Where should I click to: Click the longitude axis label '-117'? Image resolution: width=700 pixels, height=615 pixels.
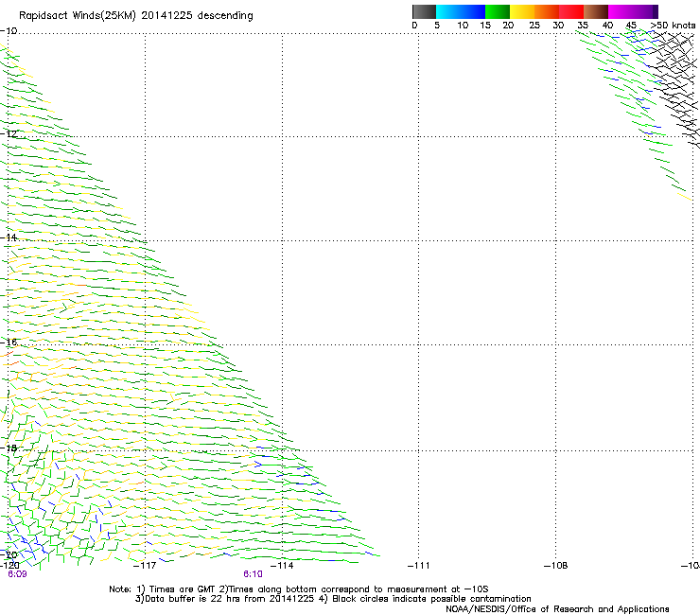click(x=145, y=566)
